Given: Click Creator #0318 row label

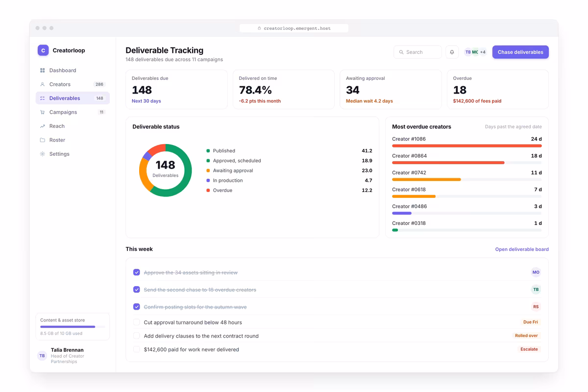Looking at the screenshot, I should click(409, 223).
